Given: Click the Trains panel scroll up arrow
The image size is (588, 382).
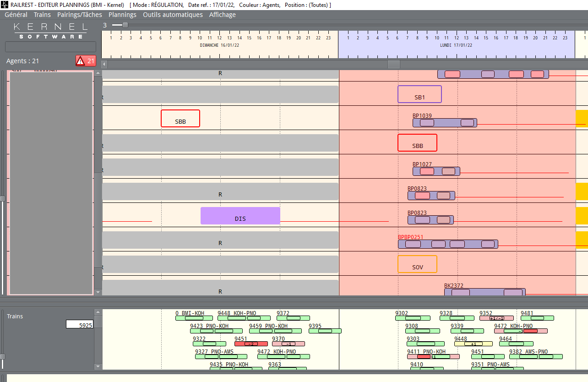Looking at the screenshot, I should pyautogui.click(x=98, y=312).
